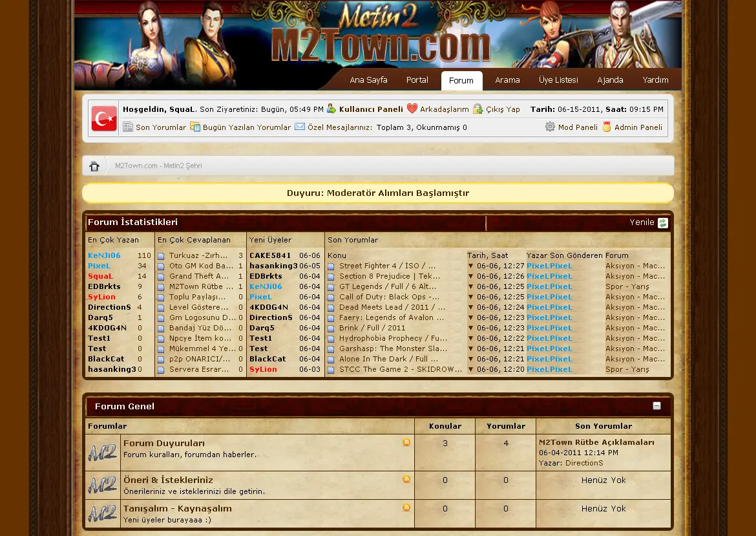Viewport: 756px width, 536px height.
Task: Click the home icon in breadcrumb
Action: tap(94, 166)
